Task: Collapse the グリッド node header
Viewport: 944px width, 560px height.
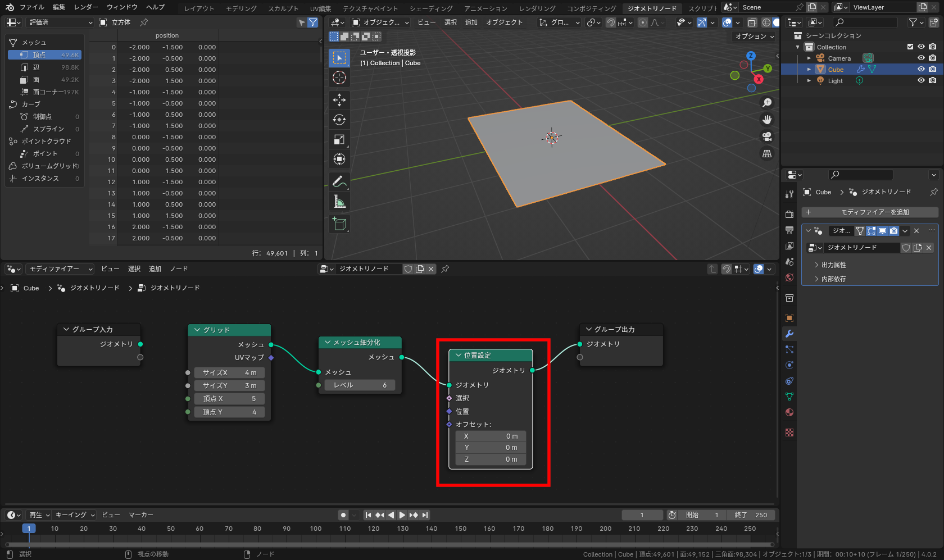Action: 197,330
